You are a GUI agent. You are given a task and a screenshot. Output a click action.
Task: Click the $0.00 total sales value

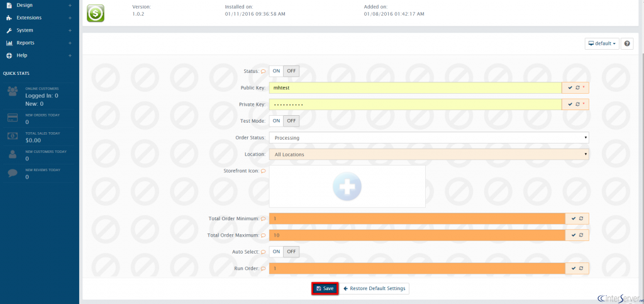coord(33,140)
